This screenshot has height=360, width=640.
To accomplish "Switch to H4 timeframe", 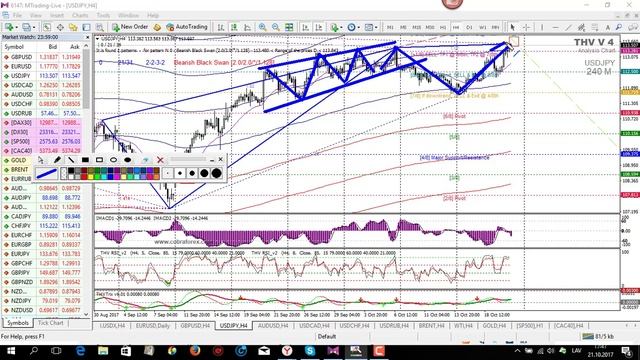I will click(456, 27).
